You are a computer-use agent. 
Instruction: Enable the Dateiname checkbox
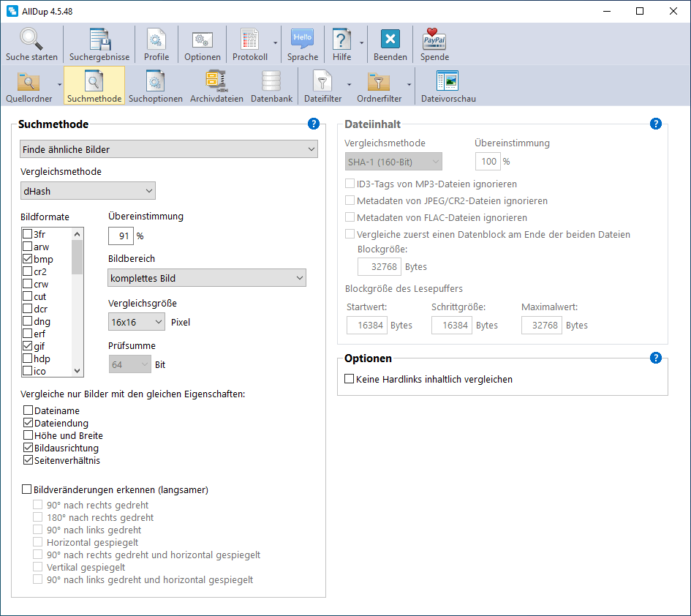point(29,411)
